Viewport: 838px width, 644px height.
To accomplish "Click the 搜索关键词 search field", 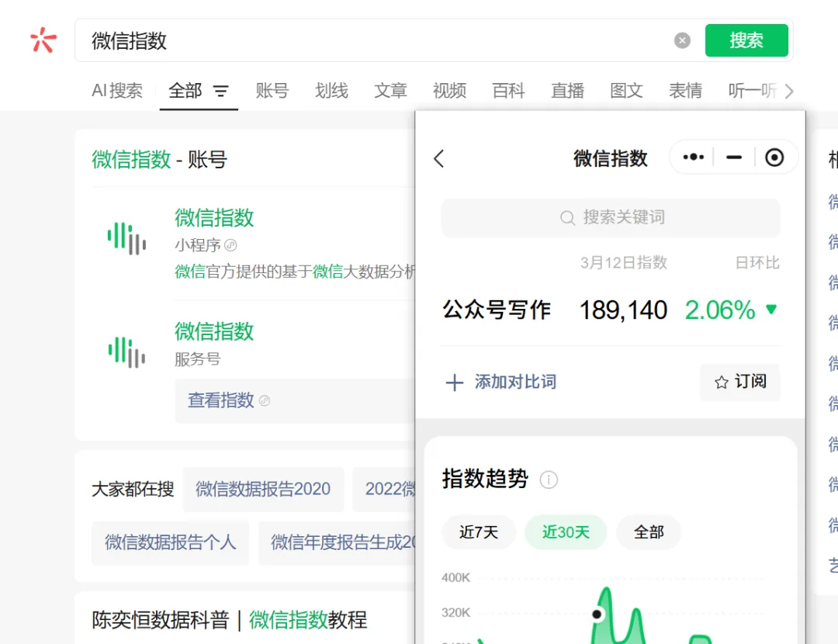I will 611,217.
